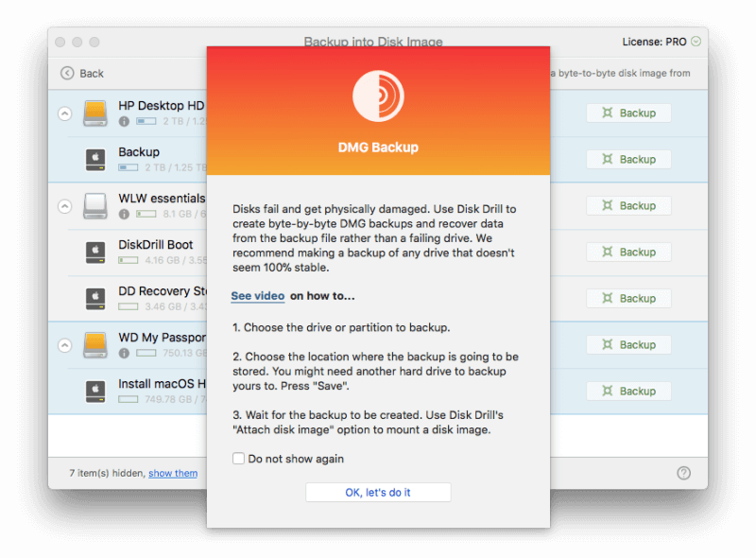Backup the DiskDrill Boot partition
Screen dimensions: 756x558
point(628,252)
